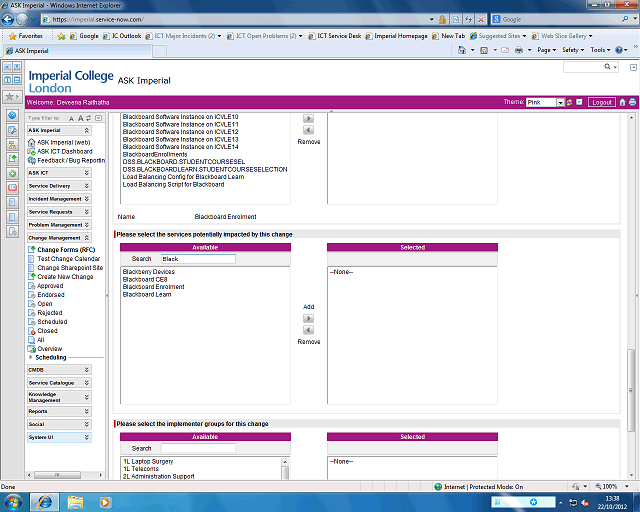The height and width of the screenshot is (512, 640).
Task: Collapse the Change Management navigation section
Action: (87, 238)
